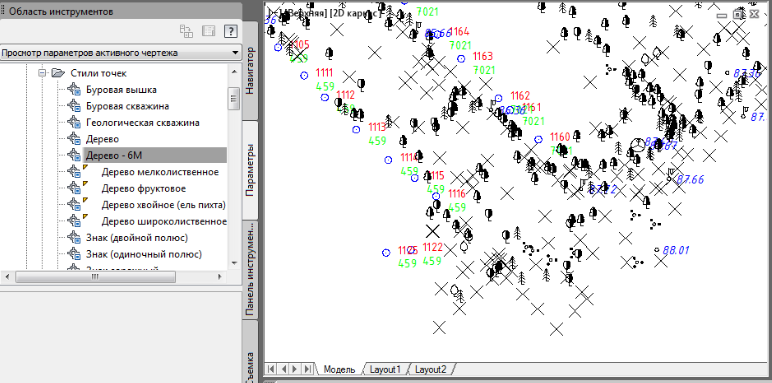Click the red point number '1113'
The width and height of the screenshot is (772, 383).
(378, 128)
